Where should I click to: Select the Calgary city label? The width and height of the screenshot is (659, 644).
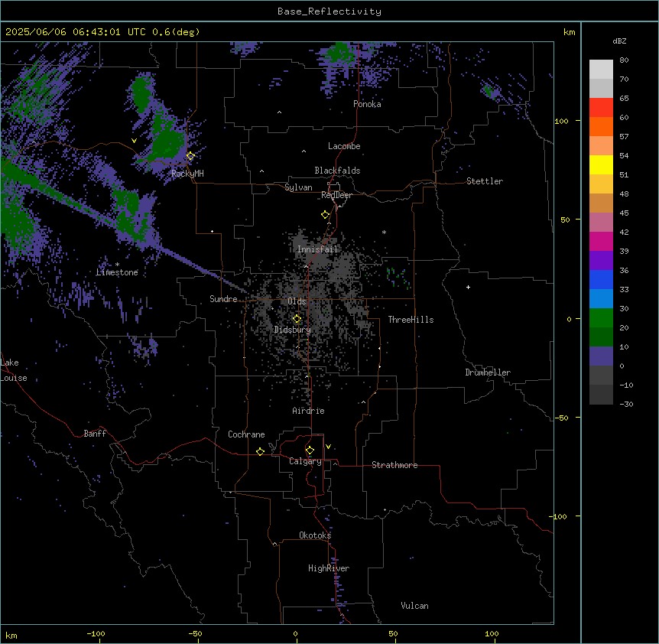pos(305,461)
